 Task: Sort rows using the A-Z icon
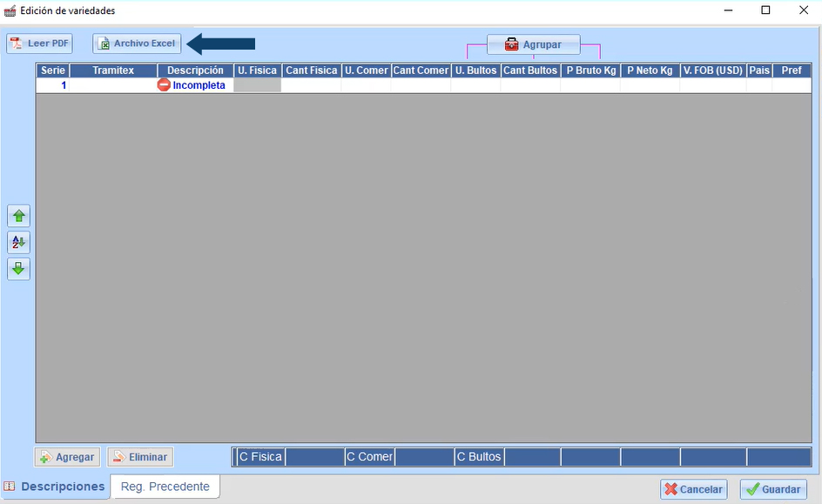click(x=17, y=242)
